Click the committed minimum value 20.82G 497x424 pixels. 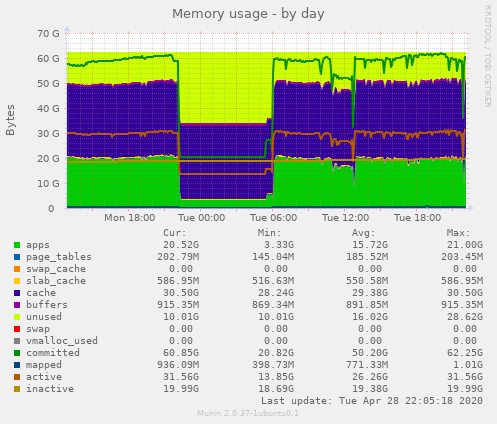tap(276, 353)
